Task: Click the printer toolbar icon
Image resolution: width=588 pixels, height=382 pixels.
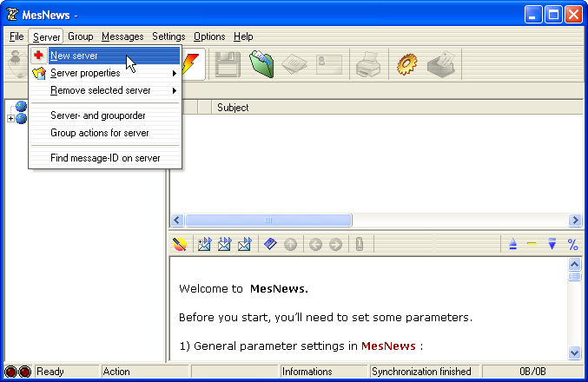Action: pos(368,64)
